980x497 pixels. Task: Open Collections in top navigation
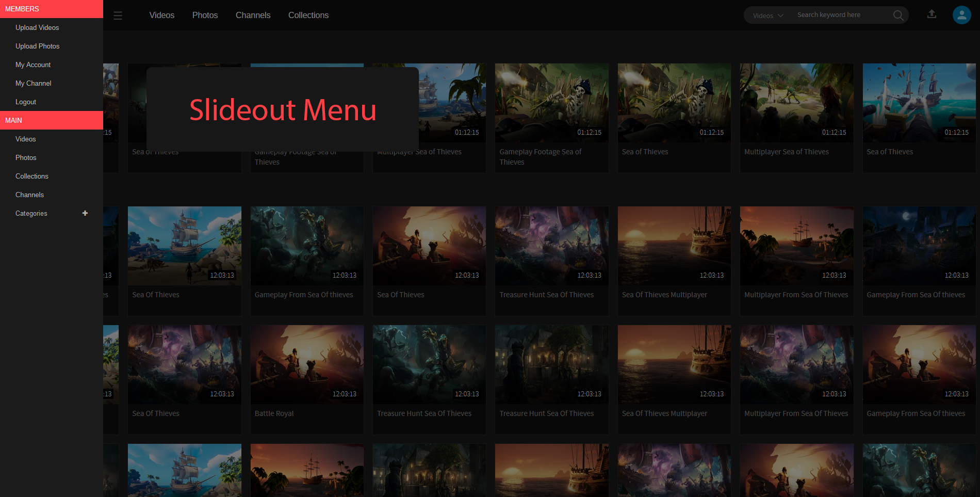(308, 15)
